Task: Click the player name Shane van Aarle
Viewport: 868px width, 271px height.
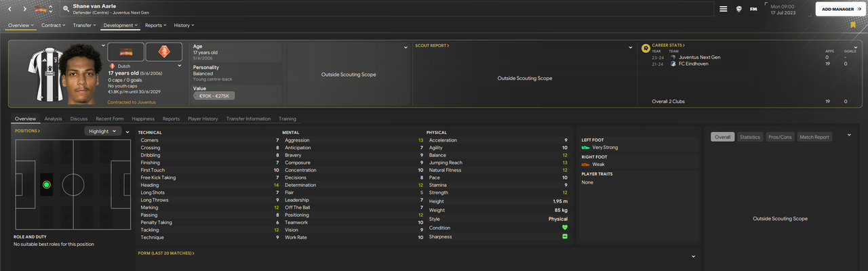Action: click(94, 5)
